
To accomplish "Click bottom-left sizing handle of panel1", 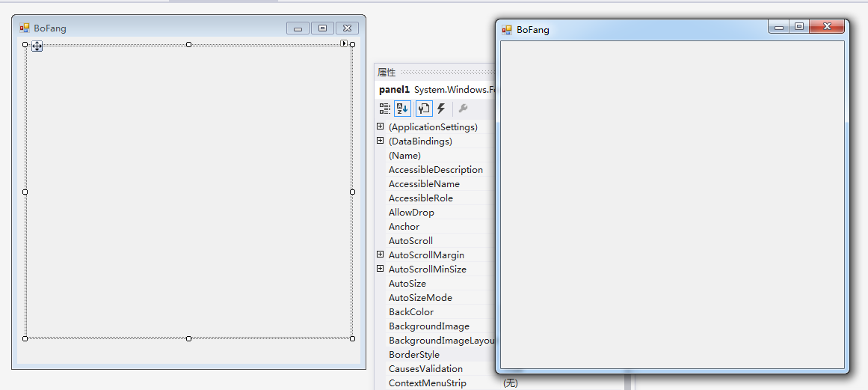I will click(x=25, y=338).
